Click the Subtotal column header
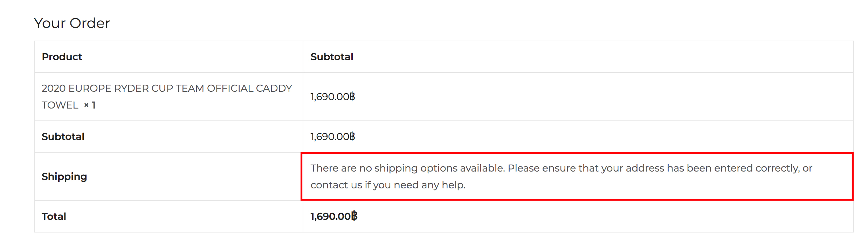The height and width of the screenshot is (243, 868). click(332, 57)
